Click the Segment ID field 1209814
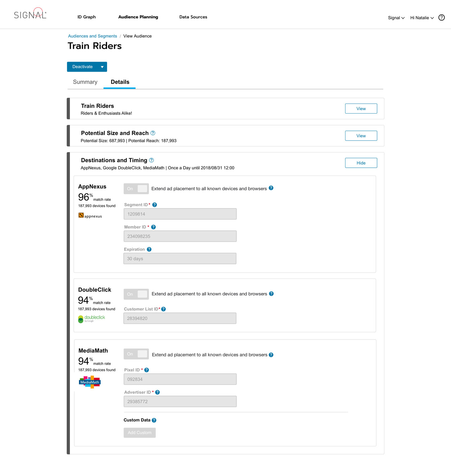This screenshot has width=451, height=476. (x=180, y=214)
